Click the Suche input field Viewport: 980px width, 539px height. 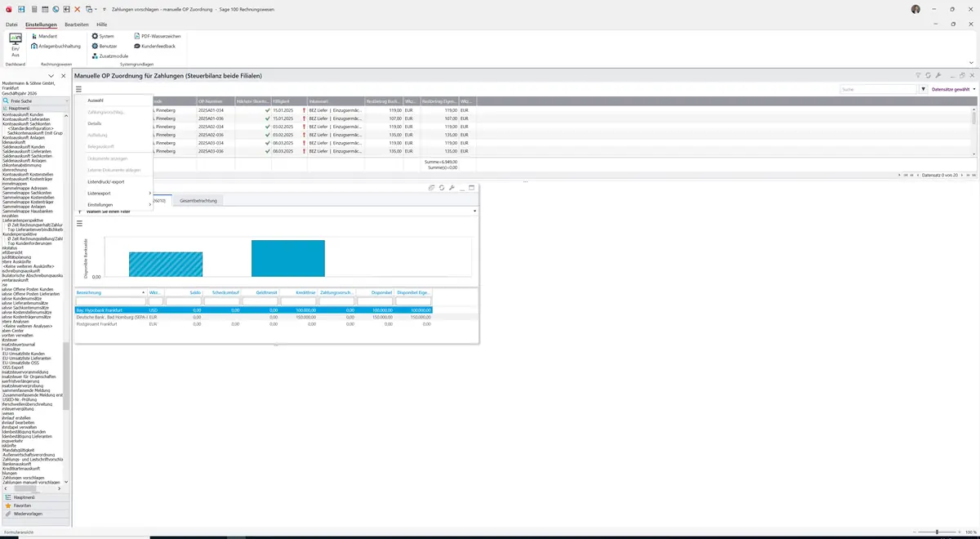click(880, 89)
